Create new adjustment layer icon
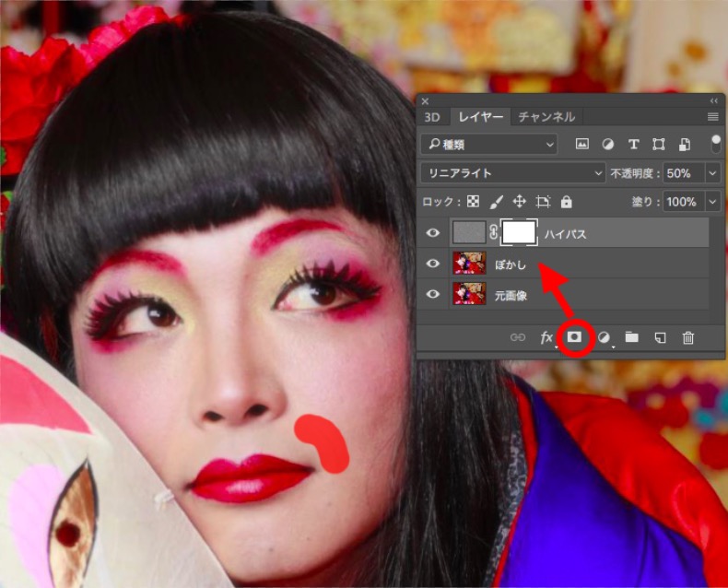Viewport: 728px width, 588px height. coord(604,337)
